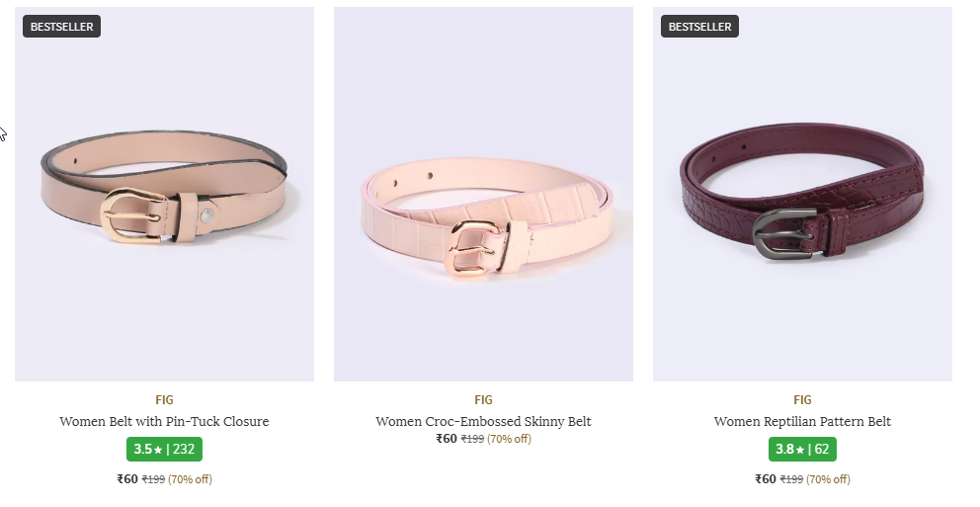Click the FIG brand above the Reptilian Pattern belt

tap(802, 399)
